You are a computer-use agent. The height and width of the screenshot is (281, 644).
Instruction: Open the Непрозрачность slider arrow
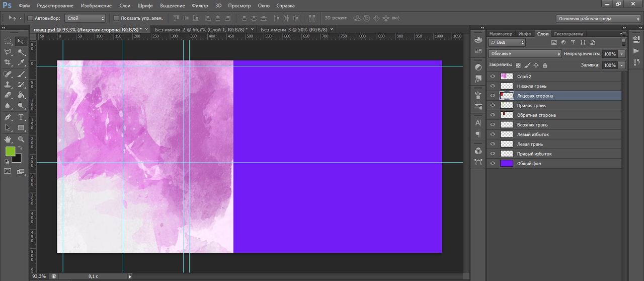coord(622,53)
